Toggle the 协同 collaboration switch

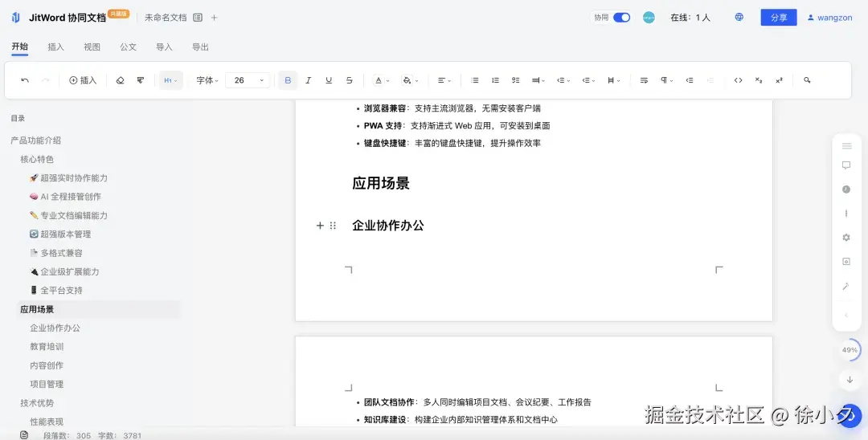(621, 18)
